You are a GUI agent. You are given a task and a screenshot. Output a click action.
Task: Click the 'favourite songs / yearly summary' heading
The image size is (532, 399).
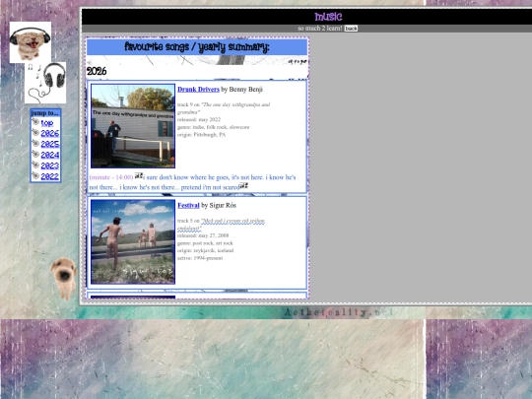(197, 47)
